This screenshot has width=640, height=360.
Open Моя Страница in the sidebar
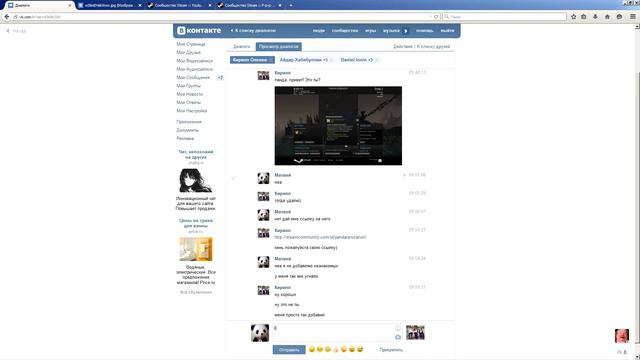click(x=191, y=44)
